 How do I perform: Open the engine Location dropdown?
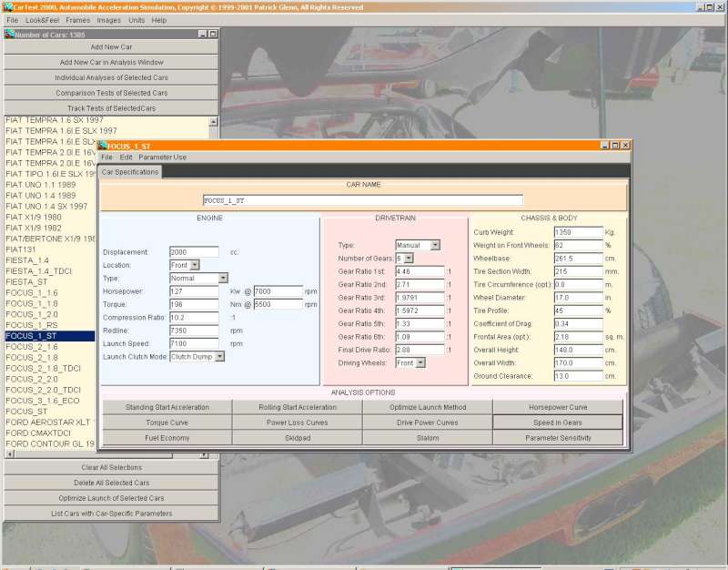[193, 265]
